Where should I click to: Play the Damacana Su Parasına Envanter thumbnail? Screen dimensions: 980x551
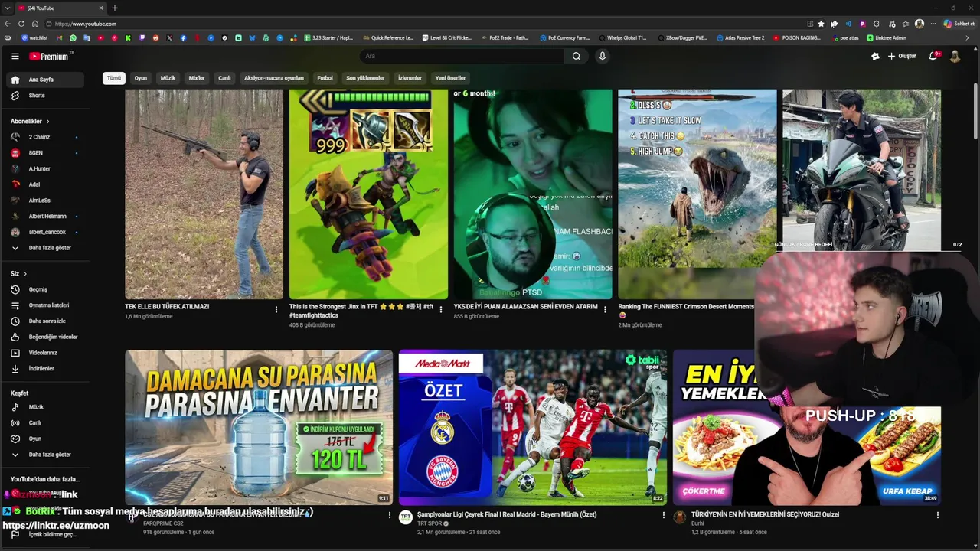pyautogui.click(x=259, y=427)
